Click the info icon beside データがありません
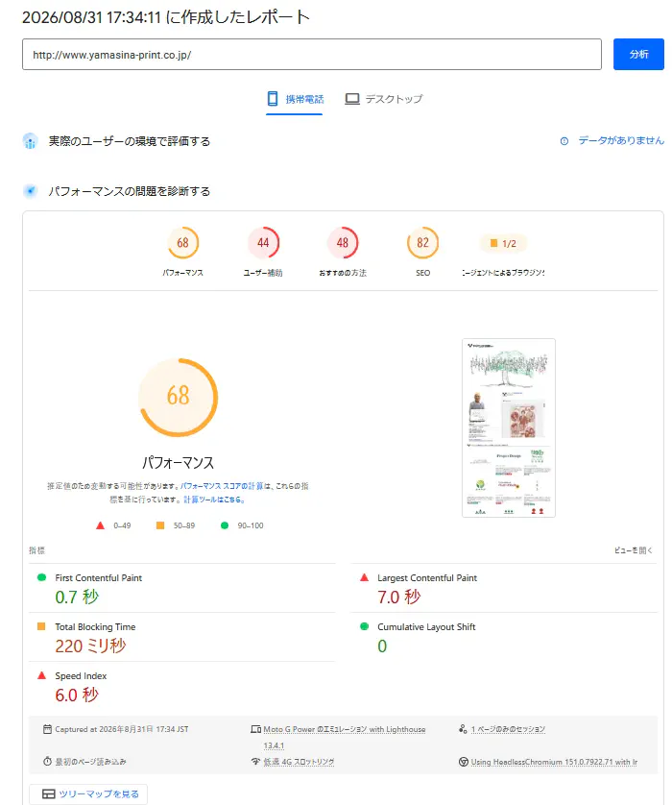The image size is (672, 805). pyautogui.click(x=564, y=140)
